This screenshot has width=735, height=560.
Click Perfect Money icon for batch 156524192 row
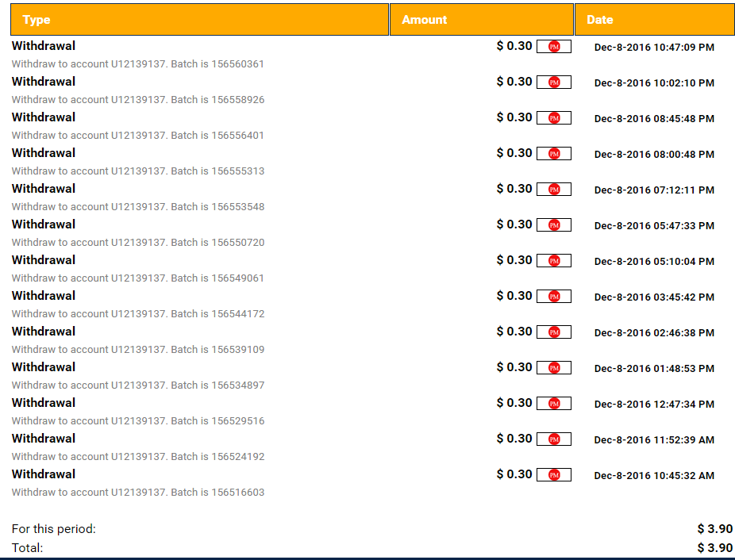(x=554, y=439)
